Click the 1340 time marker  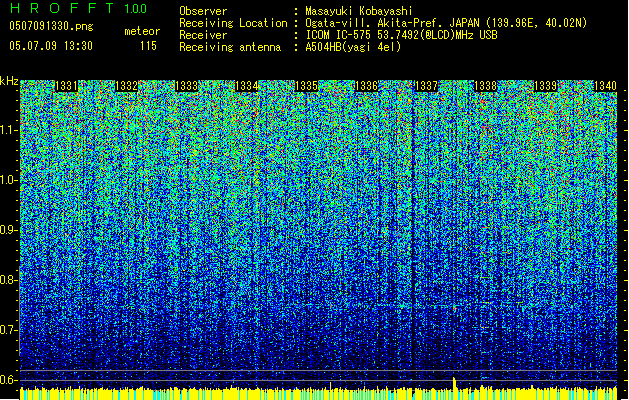(605, 86)
